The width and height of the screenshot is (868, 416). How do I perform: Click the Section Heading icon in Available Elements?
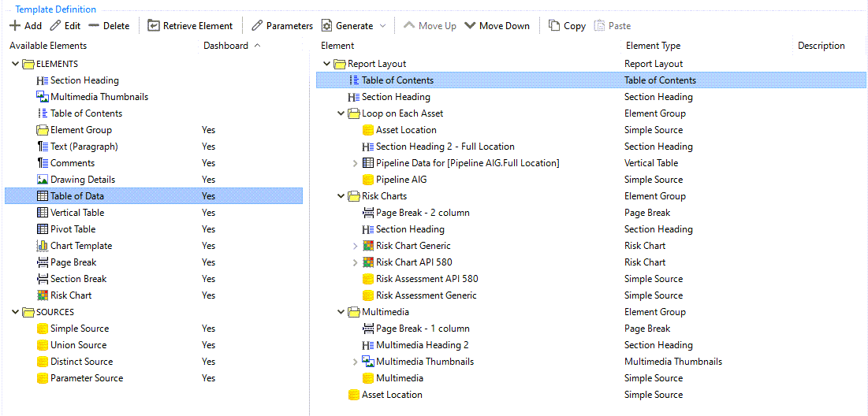[42, 80]
